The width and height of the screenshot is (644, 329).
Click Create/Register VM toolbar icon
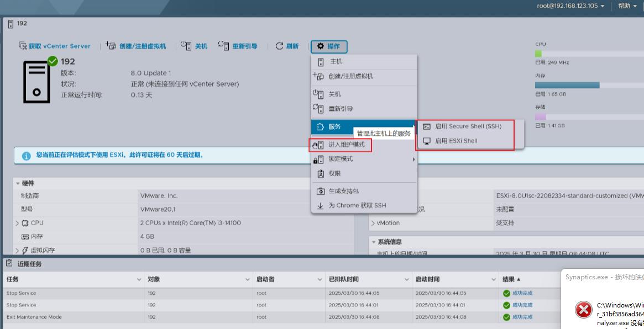[111, 46]
